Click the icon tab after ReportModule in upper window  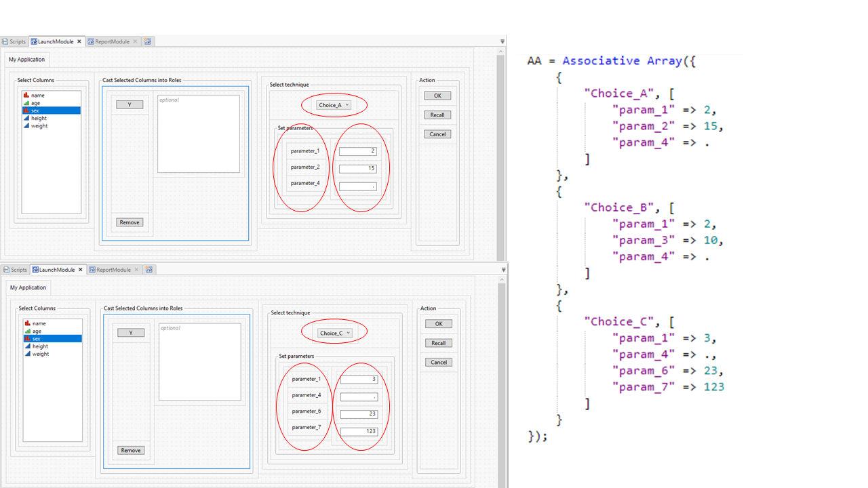tap(148, 41)
